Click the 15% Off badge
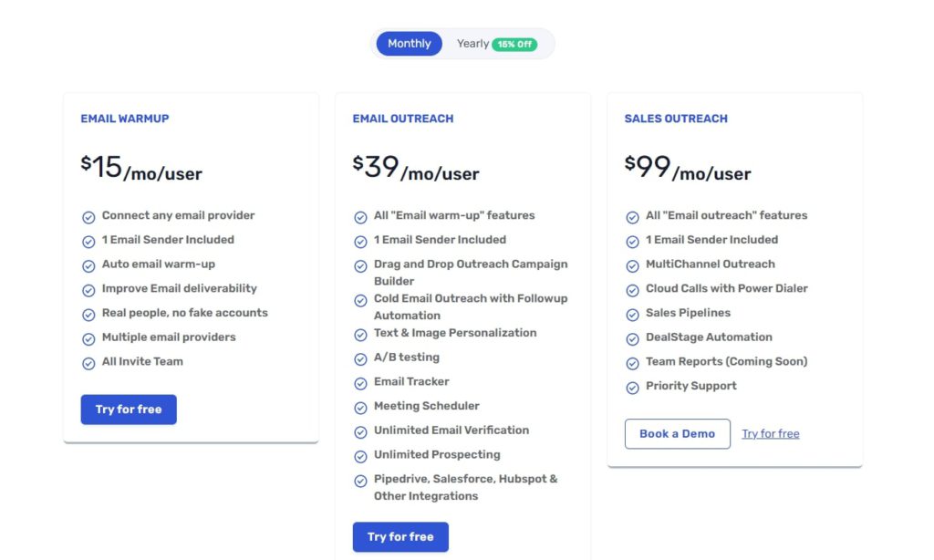Image resolution: width=934 pixels, height=560 pixels. pos(514,44)
